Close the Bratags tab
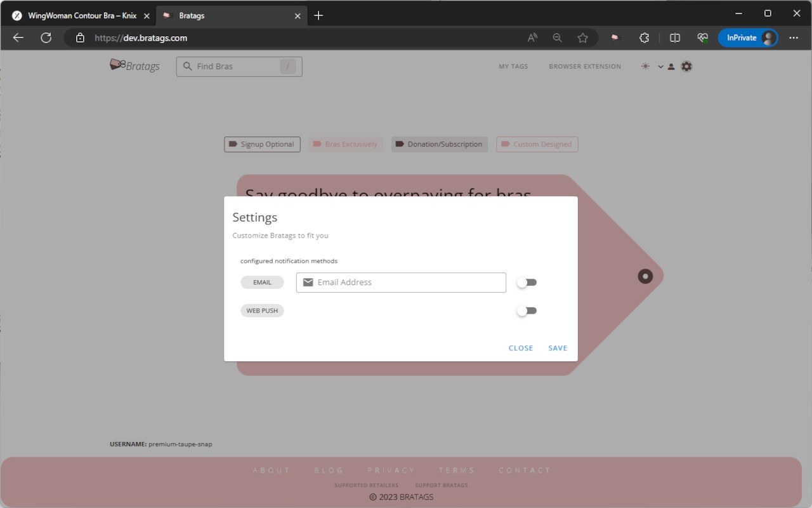Viewport: 812px width, 508px height. (x=298, y=16)
